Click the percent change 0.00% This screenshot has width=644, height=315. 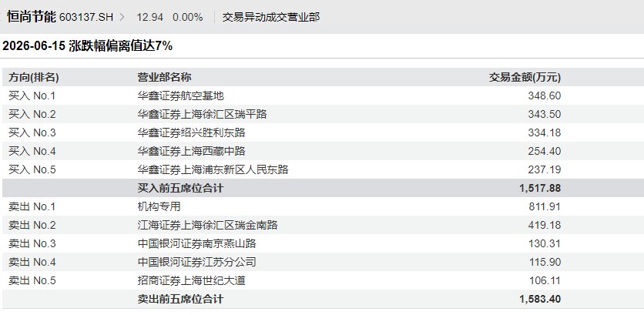188,17
